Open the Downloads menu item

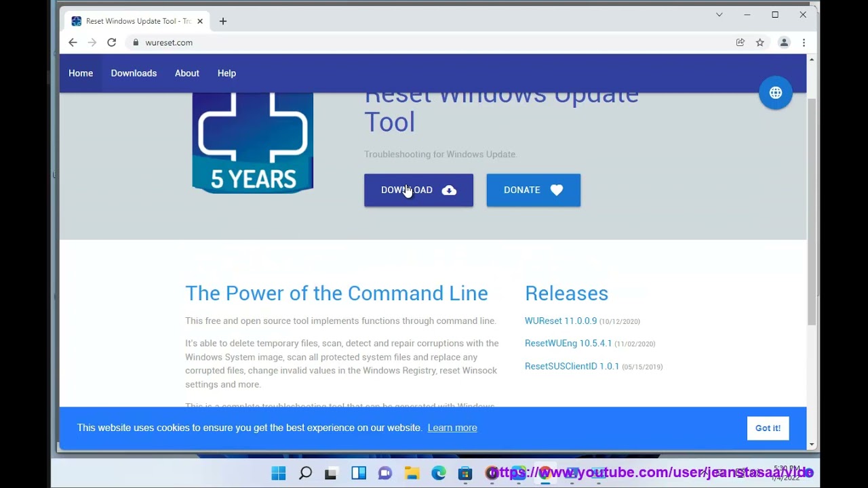click(134, 73)
